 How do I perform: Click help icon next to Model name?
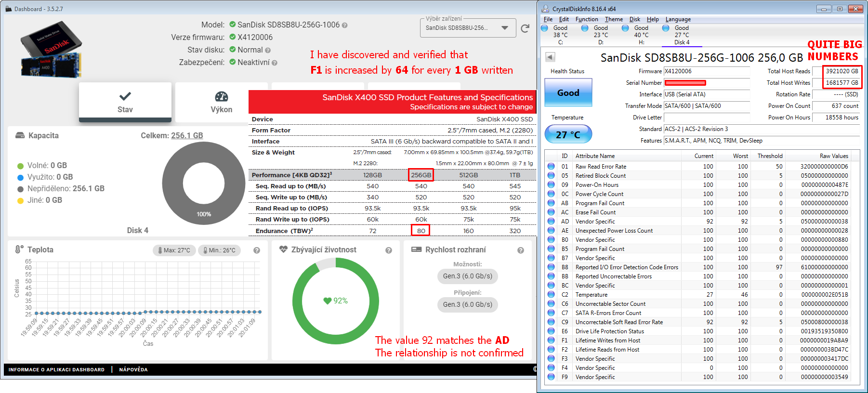(x=344, y=25)
